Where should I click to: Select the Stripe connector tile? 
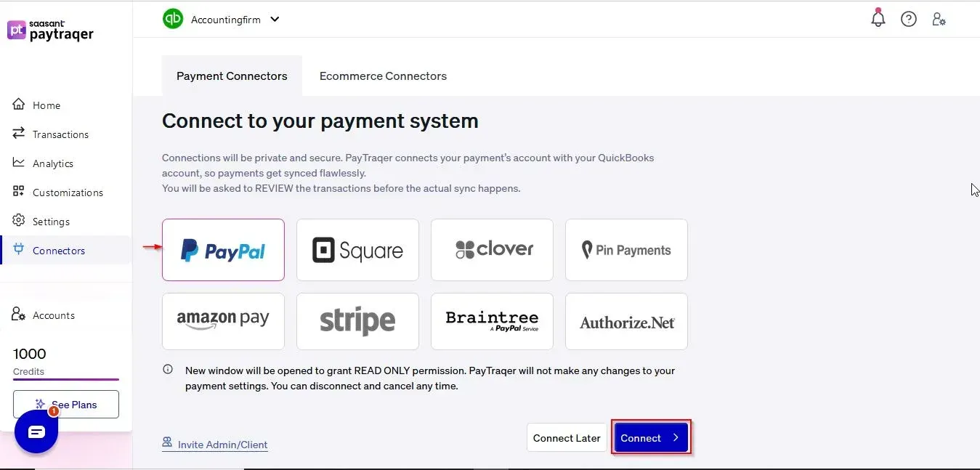(357, 321)
